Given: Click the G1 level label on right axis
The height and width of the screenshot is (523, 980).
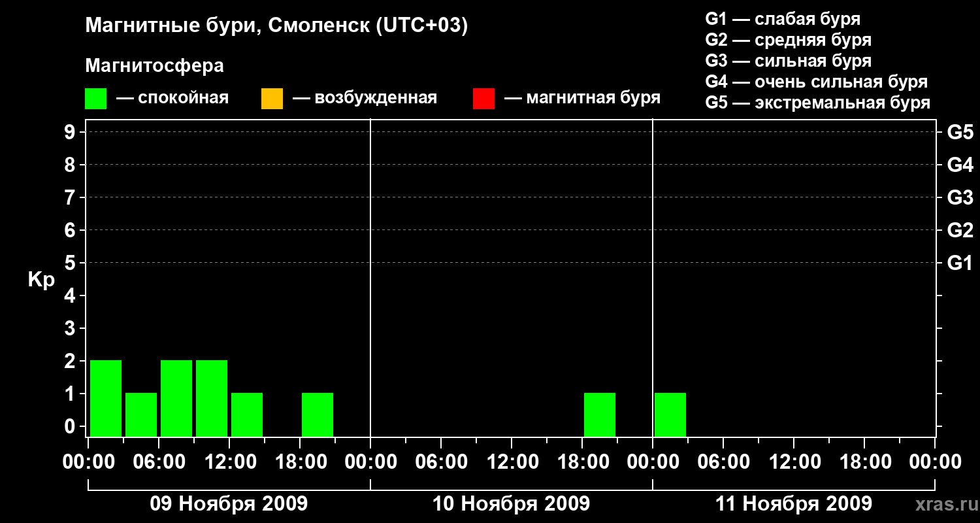Looking at the screenshot, I should [960, 263].
